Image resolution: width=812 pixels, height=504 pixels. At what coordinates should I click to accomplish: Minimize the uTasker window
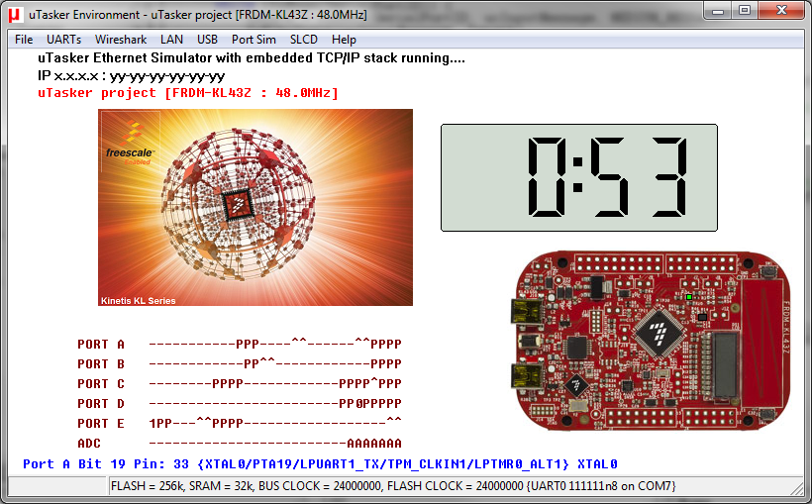click(718, 11)
